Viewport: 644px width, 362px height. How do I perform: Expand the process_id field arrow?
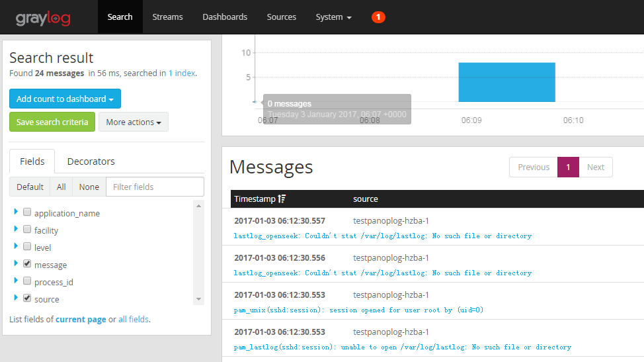point(16,281)
